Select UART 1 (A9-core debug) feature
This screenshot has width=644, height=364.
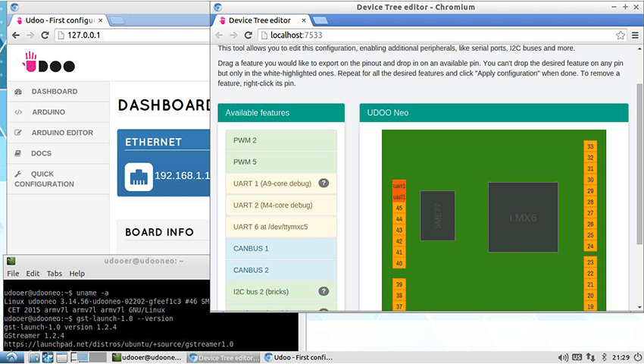281,184
